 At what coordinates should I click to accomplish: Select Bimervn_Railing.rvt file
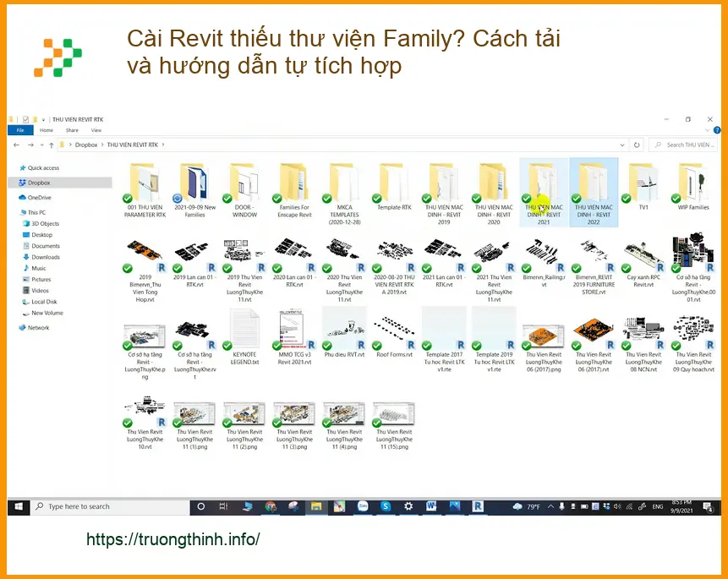click(544, 263)
